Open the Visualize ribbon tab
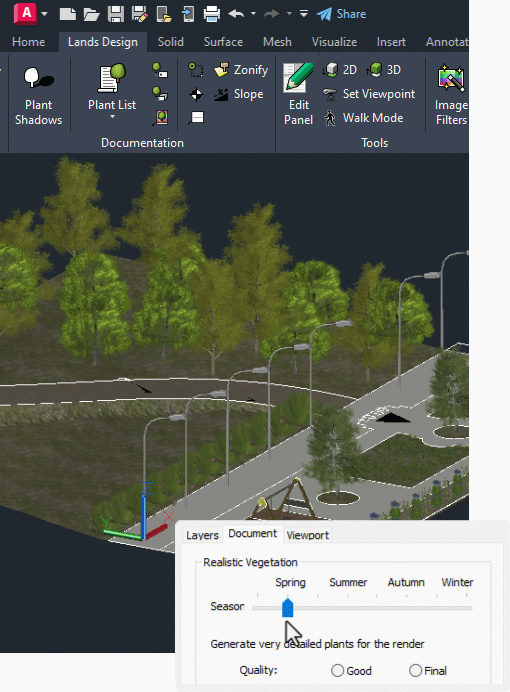 334,42
